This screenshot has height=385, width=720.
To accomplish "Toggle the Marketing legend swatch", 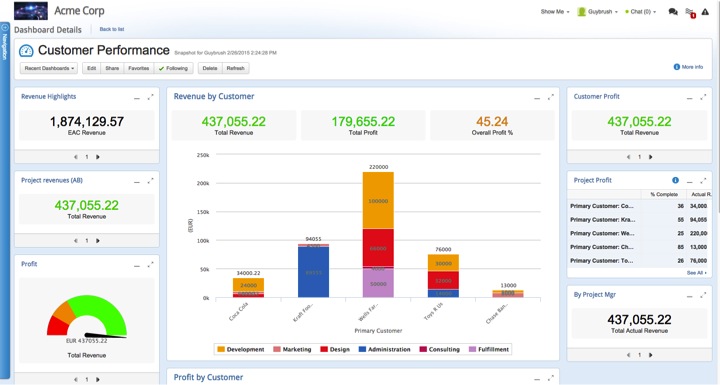I will point(277,349).
